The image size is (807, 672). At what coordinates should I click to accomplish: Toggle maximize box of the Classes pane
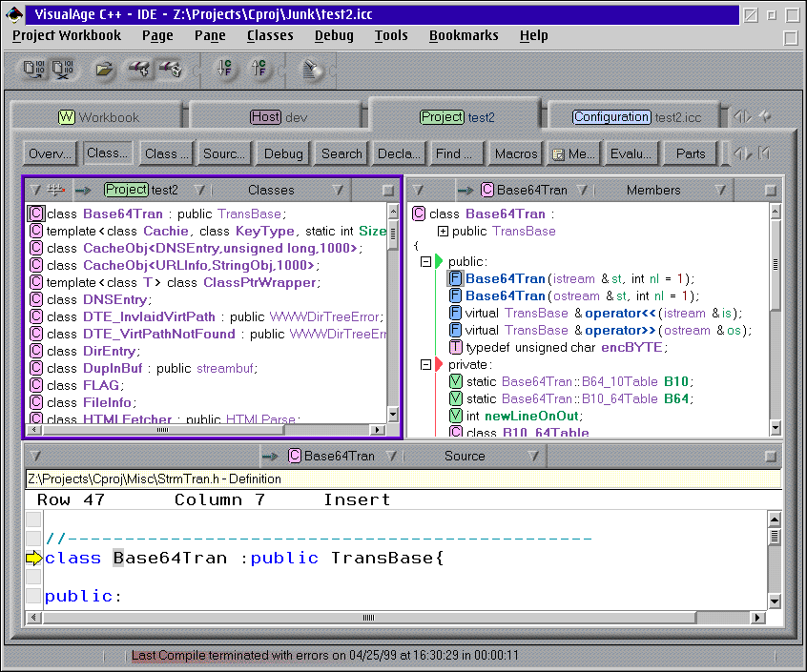[x=388, y=191]
